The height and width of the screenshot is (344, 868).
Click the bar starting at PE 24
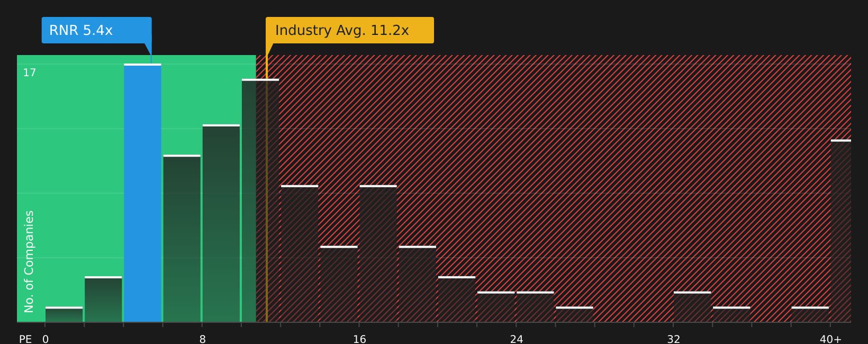click(535, 306)
